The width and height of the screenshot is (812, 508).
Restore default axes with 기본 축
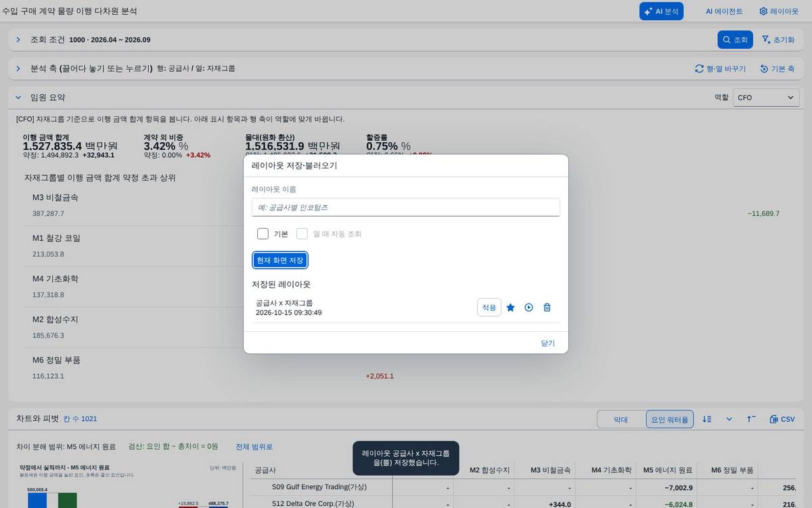point(777,69)
